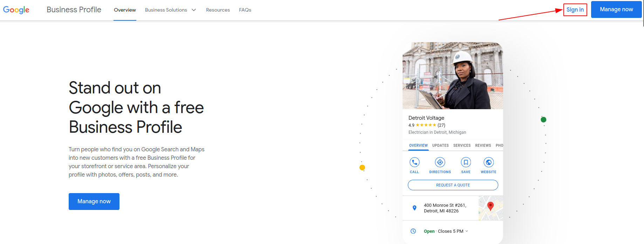This screenshot has height=244, width=644.
Task: Open the Resources menu item
Action: pyautogui.click(x=218, y=10)
